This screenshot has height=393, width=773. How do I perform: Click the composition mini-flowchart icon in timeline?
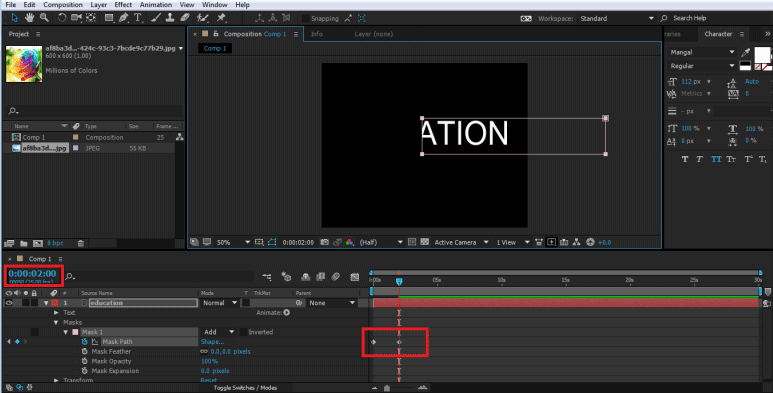(x=267, y=277)
